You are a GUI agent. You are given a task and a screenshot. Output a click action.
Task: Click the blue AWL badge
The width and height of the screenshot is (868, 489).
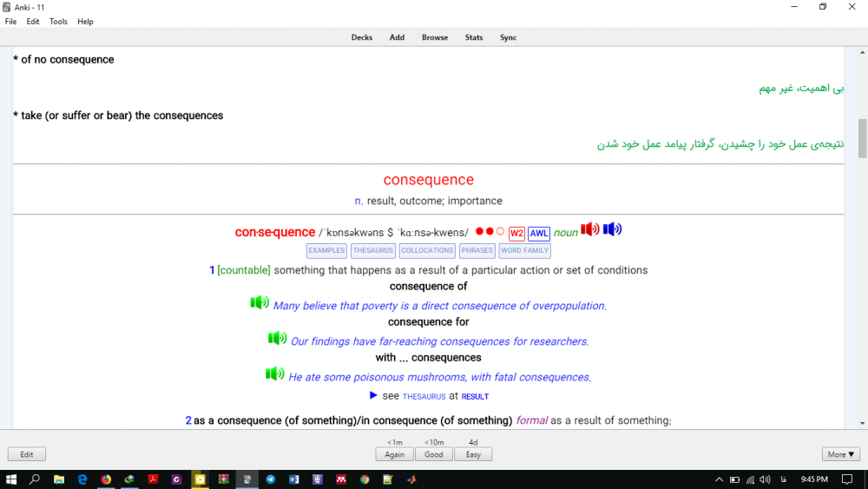tap(539, 234)
